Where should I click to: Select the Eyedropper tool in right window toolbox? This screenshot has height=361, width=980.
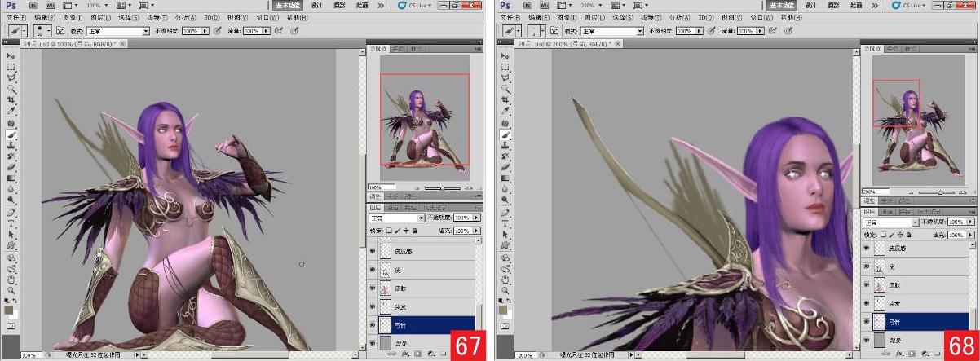click(x=505, y=109)
